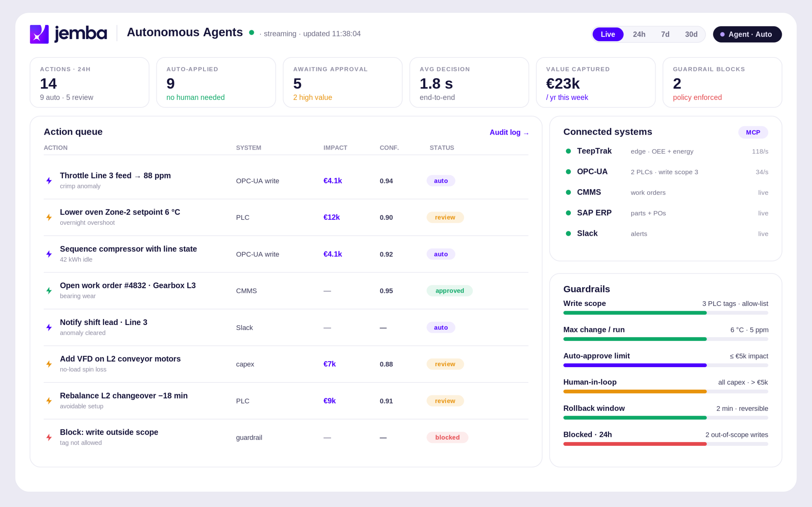Toggle the Agent · Auto mode pill
The width and height of the screenshot is (812, 507).
tap(747, 34)
